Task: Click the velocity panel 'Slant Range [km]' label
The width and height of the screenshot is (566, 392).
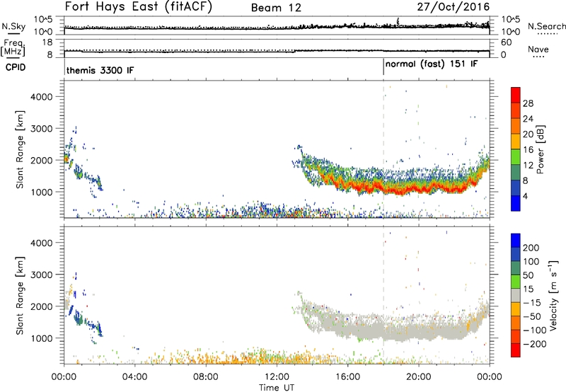Action: [20, 296]
